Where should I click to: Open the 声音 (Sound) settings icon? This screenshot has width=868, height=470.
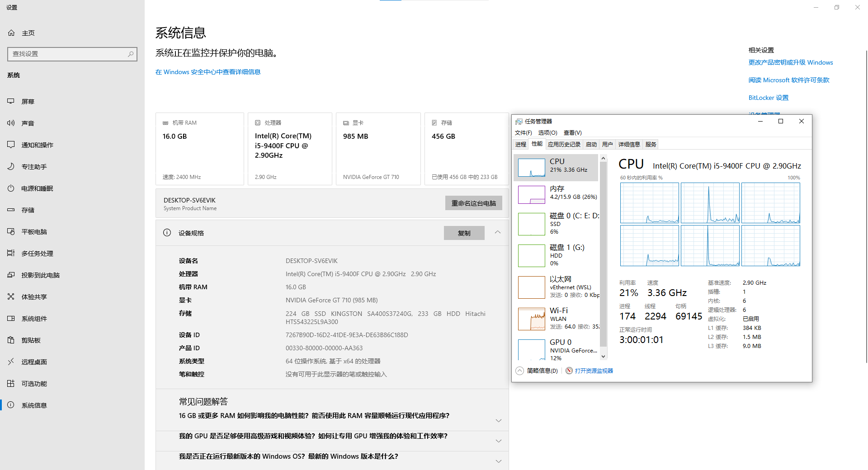[11, 123]
